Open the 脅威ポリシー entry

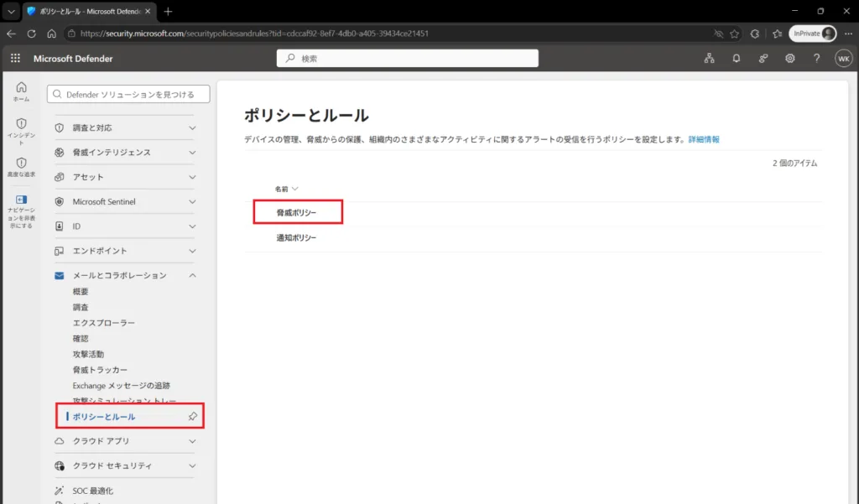(x=296, y=212)
